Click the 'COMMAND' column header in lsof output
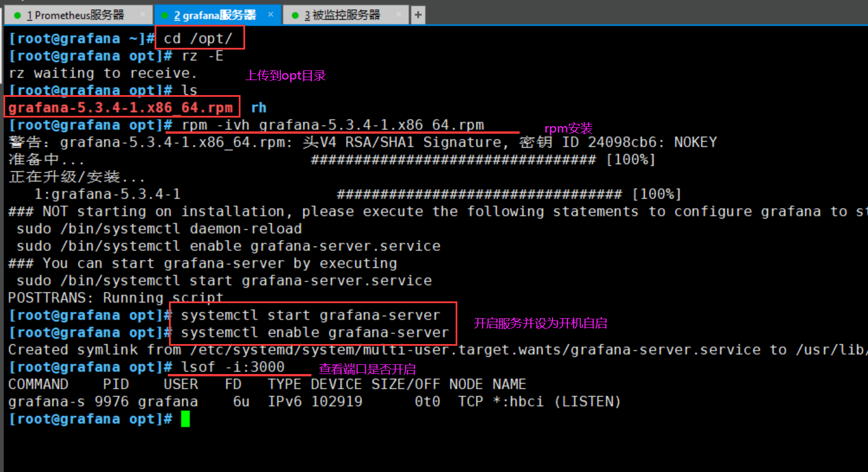 point(38,384)
